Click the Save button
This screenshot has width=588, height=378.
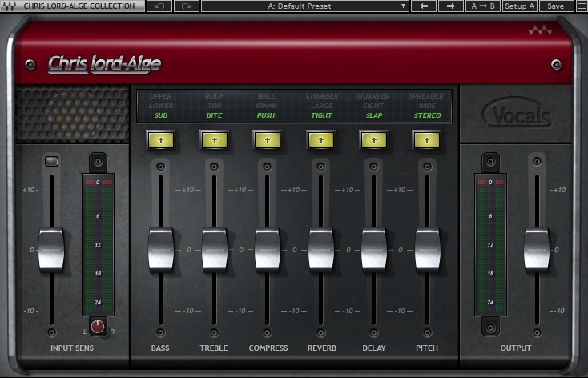click(554, 6)
